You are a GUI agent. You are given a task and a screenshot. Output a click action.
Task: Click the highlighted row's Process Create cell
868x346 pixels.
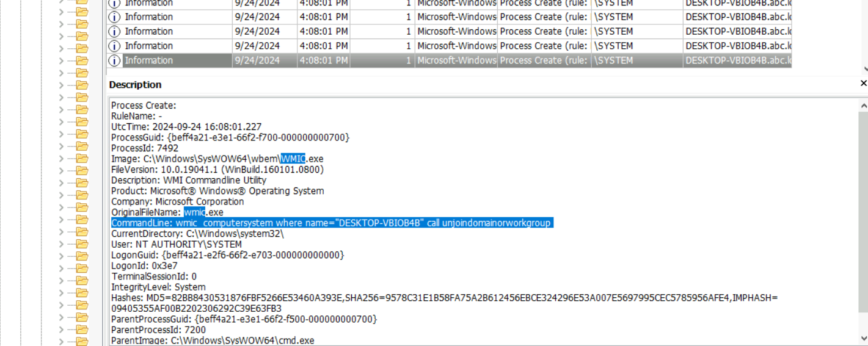pyautogui.click(x=543, y=60)
